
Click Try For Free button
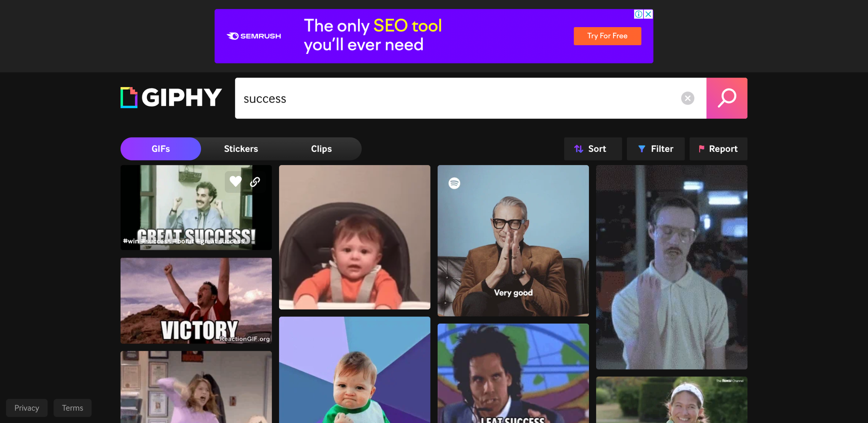click(607, 36)
